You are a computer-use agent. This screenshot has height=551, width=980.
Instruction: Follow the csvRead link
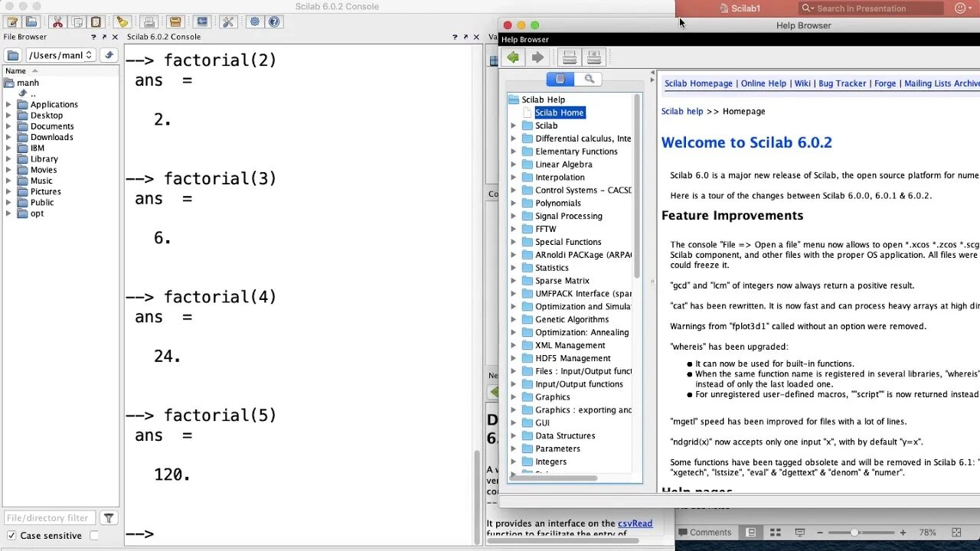635,523
